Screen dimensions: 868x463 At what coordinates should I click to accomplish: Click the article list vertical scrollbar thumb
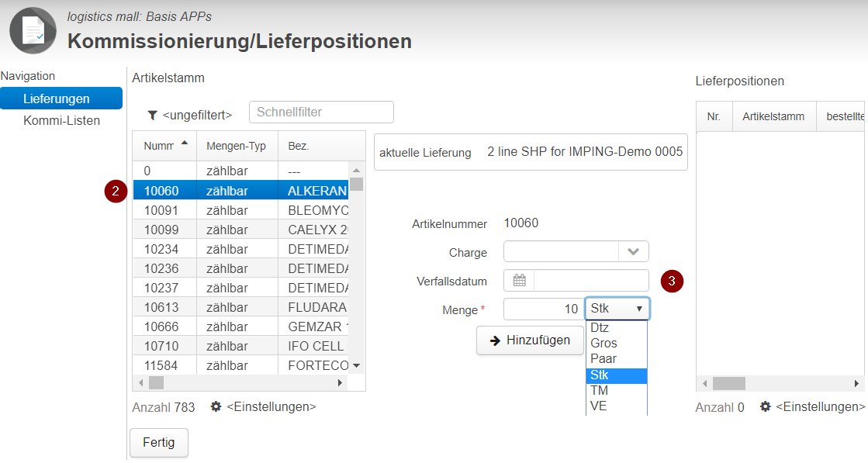click(357, 184)
